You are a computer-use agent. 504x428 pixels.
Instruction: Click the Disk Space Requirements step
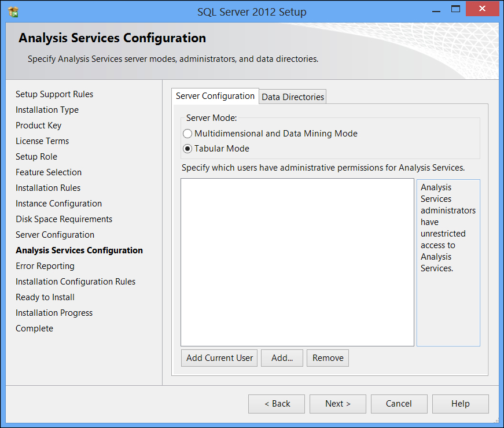coord(64,219)
